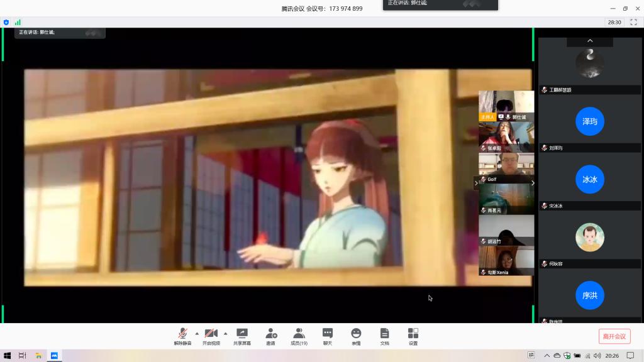
Task: Open the 聊天 chat icon
Action: pyautogui.click(x=327, y=337)
